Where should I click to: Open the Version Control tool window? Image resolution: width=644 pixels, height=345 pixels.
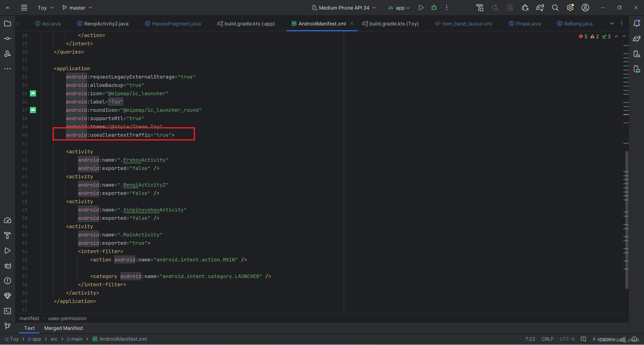pyautogui.click(x=7, y=326)
